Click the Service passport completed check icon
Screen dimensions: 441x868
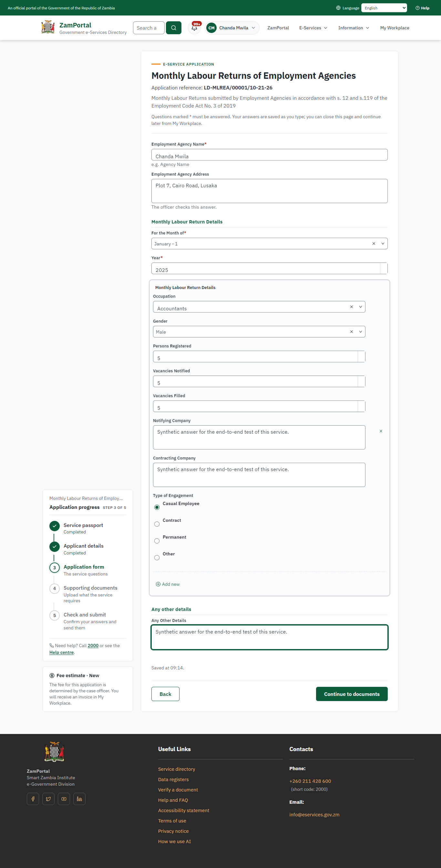[55, 526]
